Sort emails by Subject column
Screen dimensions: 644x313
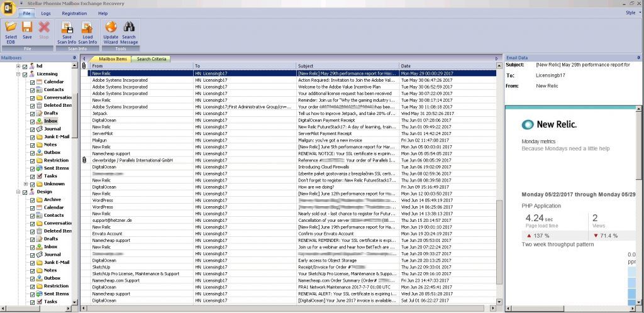348,65
